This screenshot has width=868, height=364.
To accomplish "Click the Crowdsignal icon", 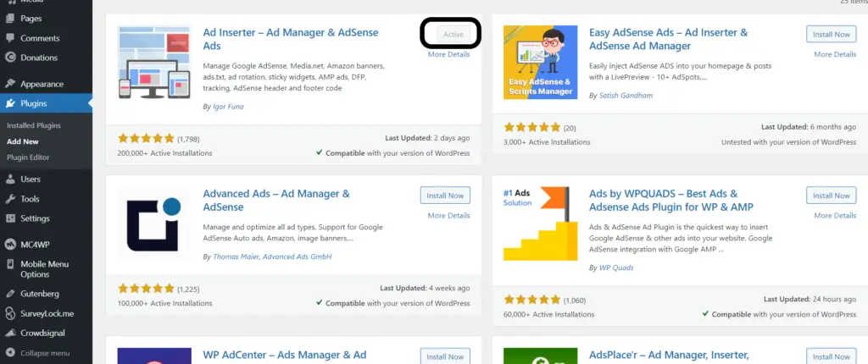I will (10, 333).
